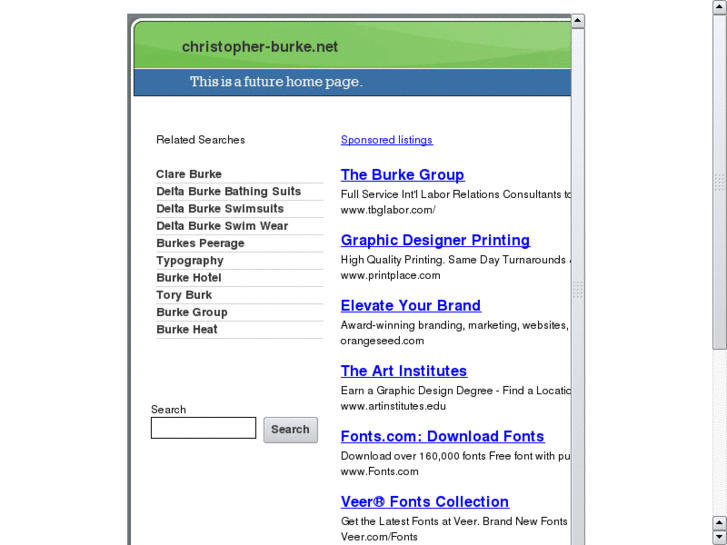Click the outer page vertical scrollbar thumb
Viewport: 727px width, 545px height.
pos(719,182)
